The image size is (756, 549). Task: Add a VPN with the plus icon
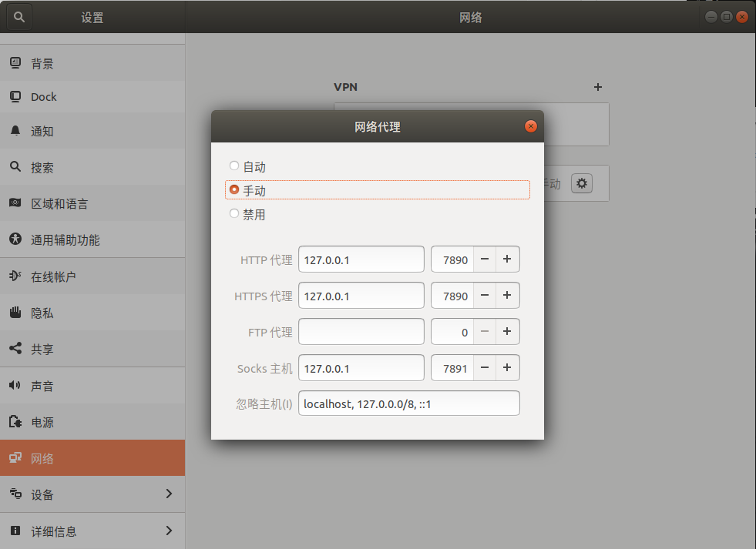click(598, 87)
